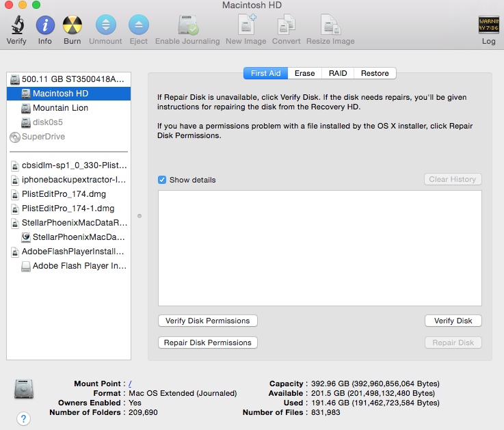The image size is (504, 430).
Task: Click the Convert toolbar icon
Action: click(x=287, y=24)
